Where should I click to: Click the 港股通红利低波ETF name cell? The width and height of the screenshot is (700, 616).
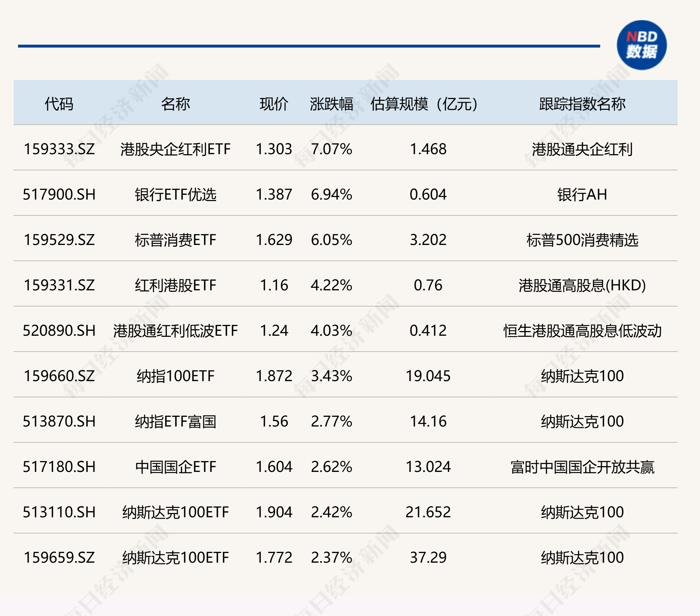click(175, 331)
